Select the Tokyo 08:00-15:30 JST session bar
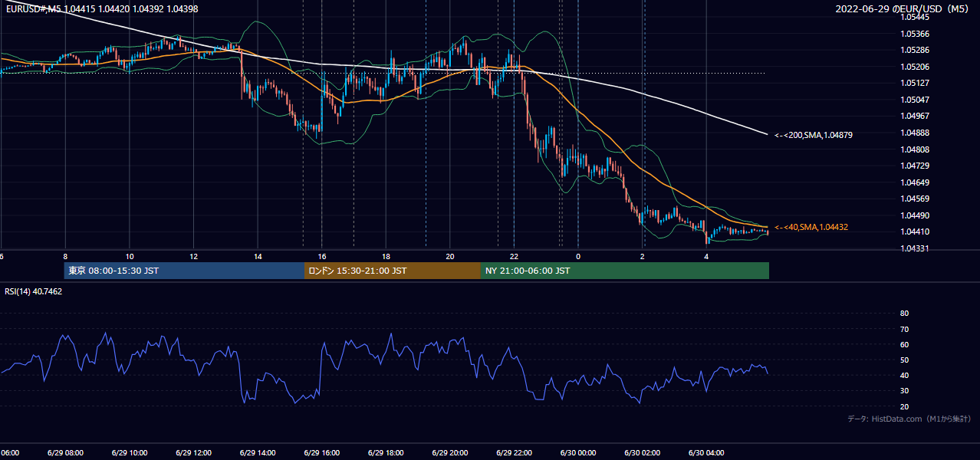980x460 pixels. coord(184,271)
